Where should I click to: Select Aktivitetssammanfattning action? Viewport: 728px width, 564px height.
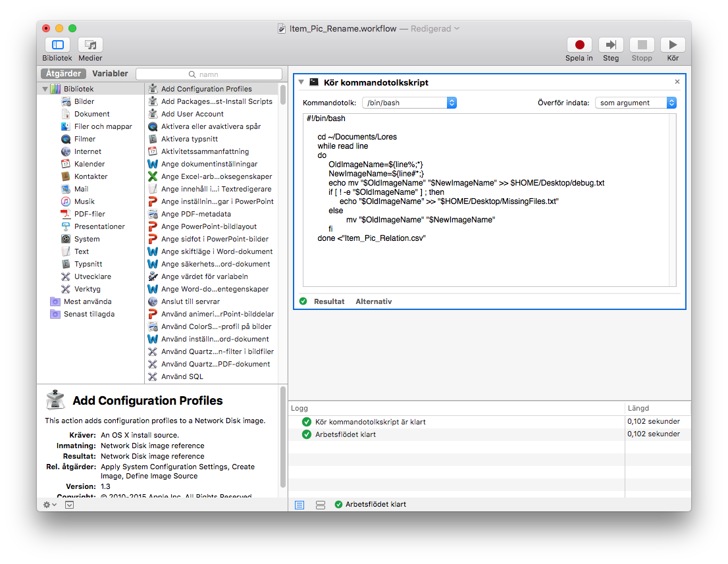click(x=212, y=151)
